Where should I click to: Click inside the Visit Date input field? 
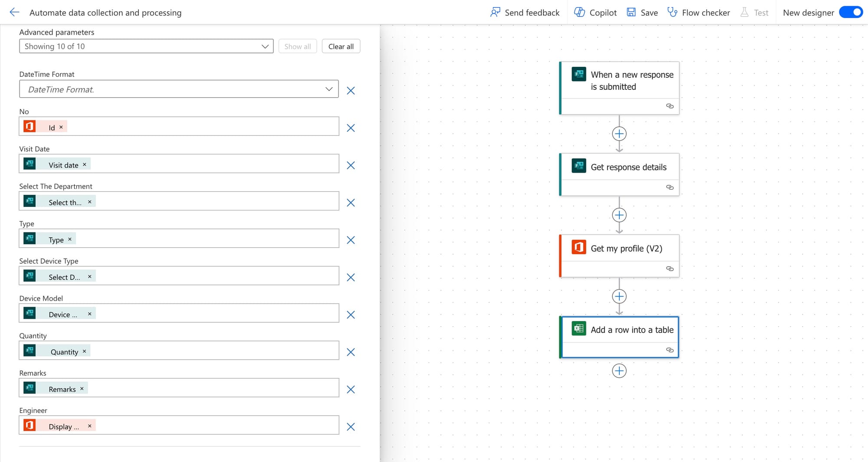pyautogui.click(x=179, y=164)
